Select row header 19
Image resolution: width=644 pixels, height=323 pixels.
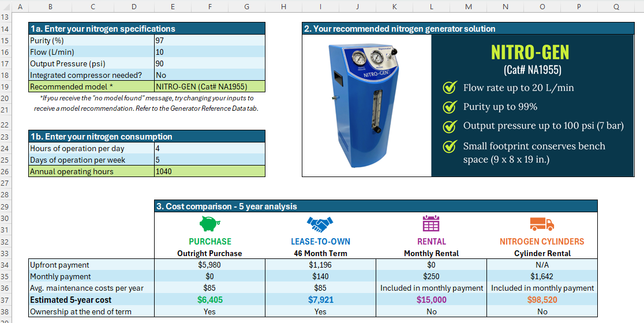coord(5,87)
